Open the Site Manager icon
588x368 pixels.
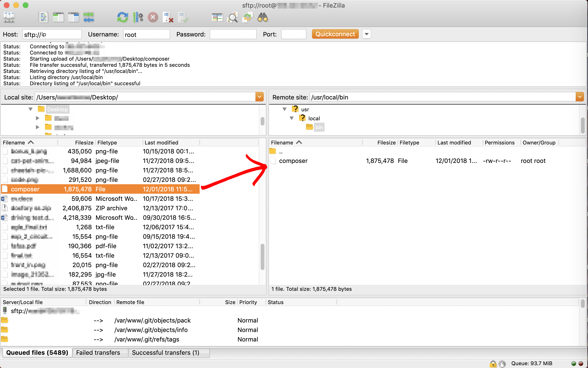pos(9,18)
